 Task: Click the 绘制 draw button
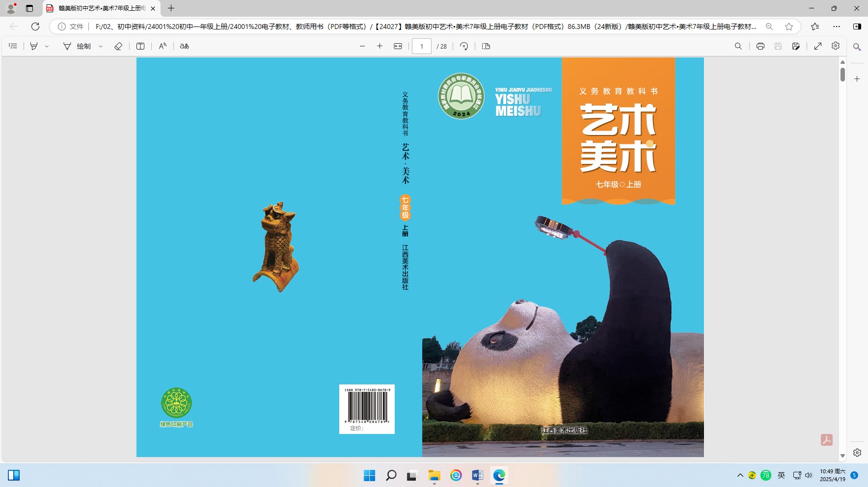click(78, 46)
